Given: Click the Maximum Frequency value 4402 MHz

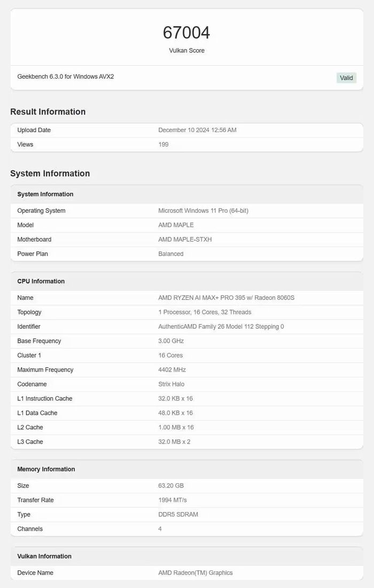Looking at the screenshot, I should (172, 370).
